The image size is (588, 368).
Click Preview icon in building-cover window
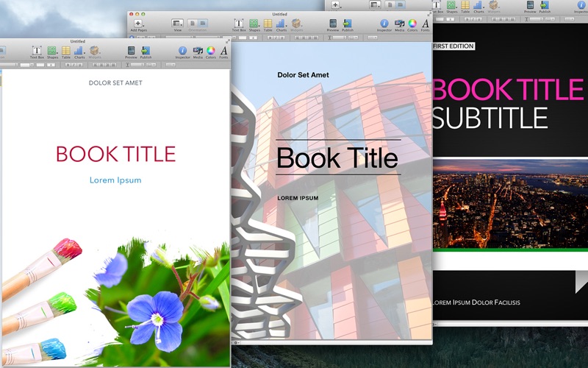(x=333, y=25)
